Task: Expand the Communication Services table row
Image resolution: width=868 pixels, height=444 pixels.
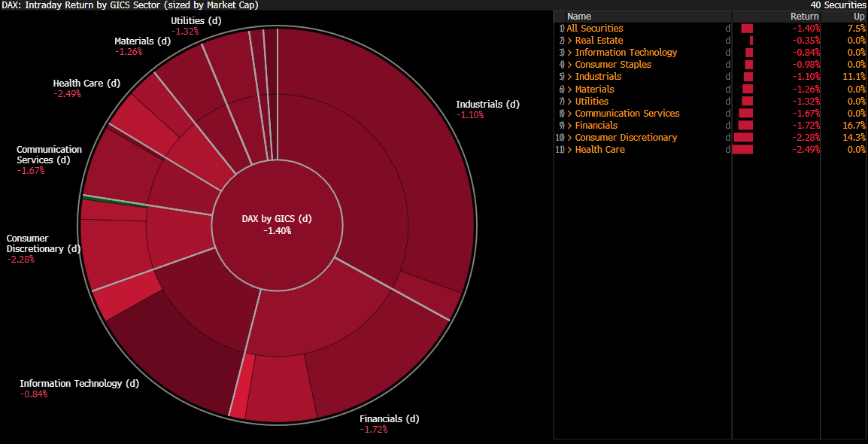Action: 569,114
